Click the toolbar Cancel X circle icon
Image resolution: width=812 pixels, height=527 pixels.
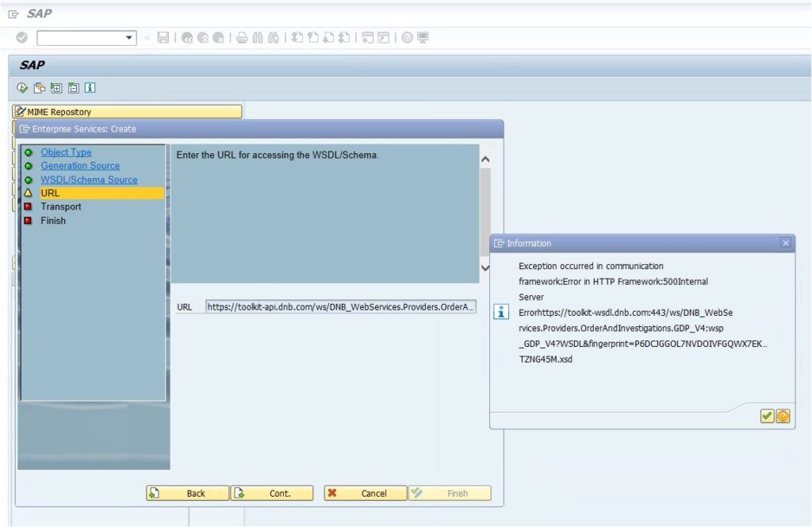point(219,38)
